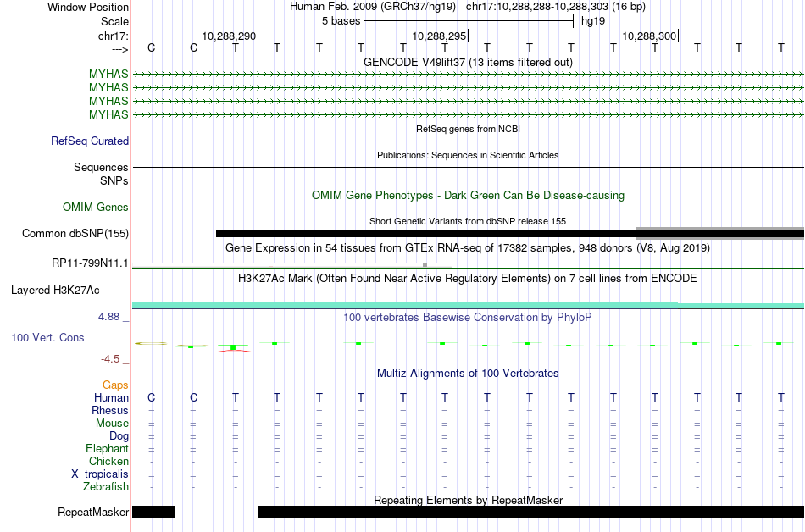The width and height of the screenshot is (805, 532).
Task: Click the Scale track label
Action: pos(114,21)
